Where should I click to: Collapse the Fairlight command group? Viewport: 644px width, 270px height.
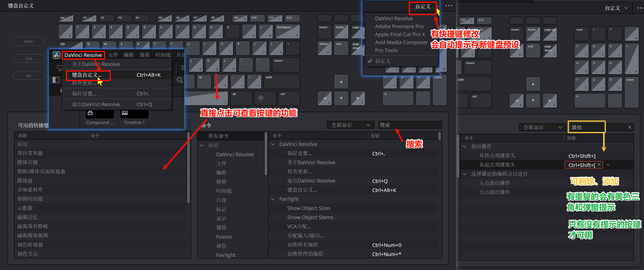[x=273, y=199]
